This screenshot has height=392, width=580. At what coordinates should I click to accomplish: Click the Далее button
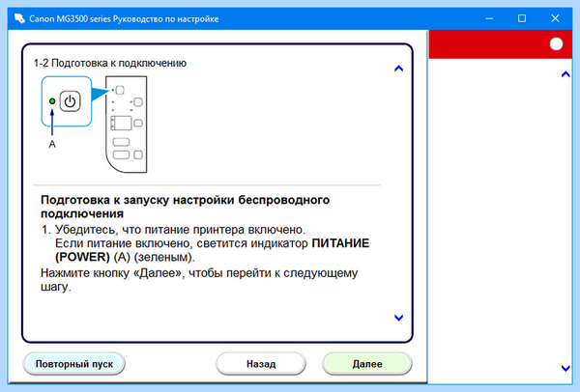367,364
